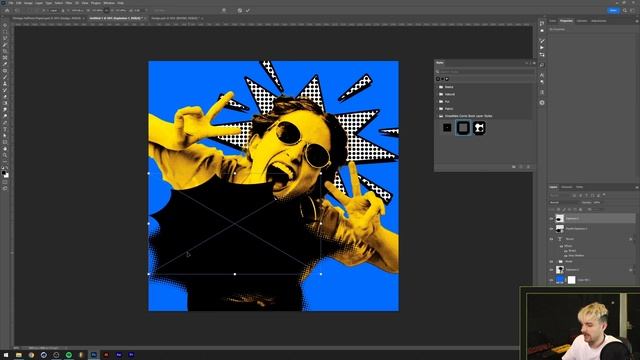Select the Lasso tool

(x=5, y=38)
